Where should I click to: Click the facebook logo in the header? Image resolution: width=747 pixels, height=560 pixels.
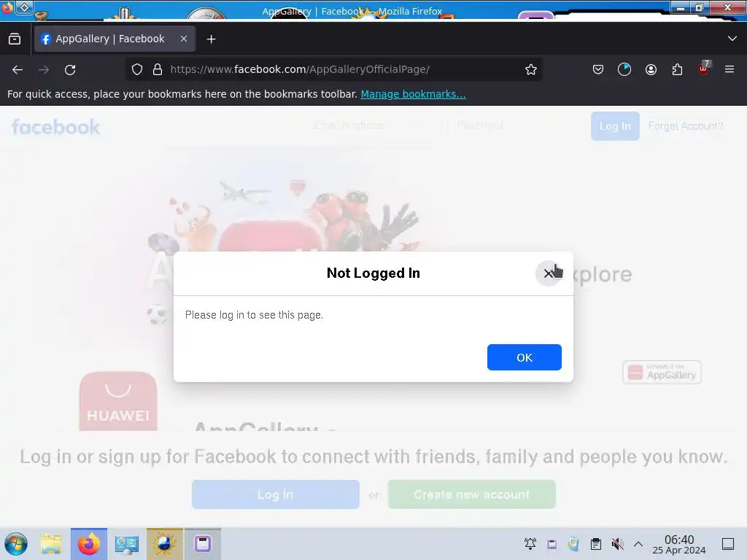[x=55, y=127]
